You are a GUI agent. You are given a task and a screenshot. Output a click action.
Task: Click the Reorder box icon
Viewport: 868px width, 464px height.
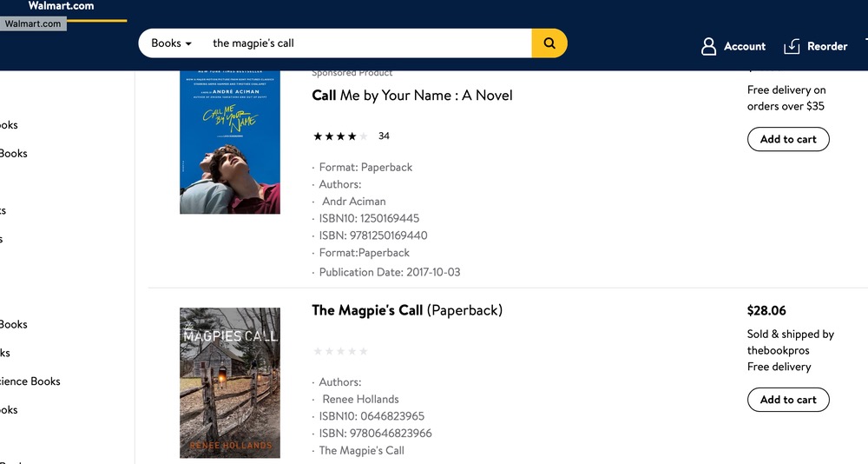click(792, 46)
